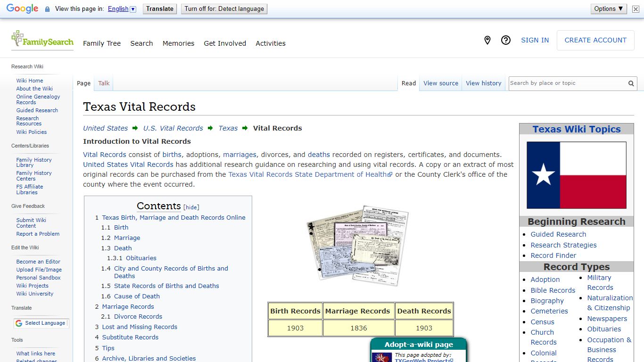Open Texas Wiki Topics heading link
Screen dimensions: 644x362
click(x=577, y=129)
